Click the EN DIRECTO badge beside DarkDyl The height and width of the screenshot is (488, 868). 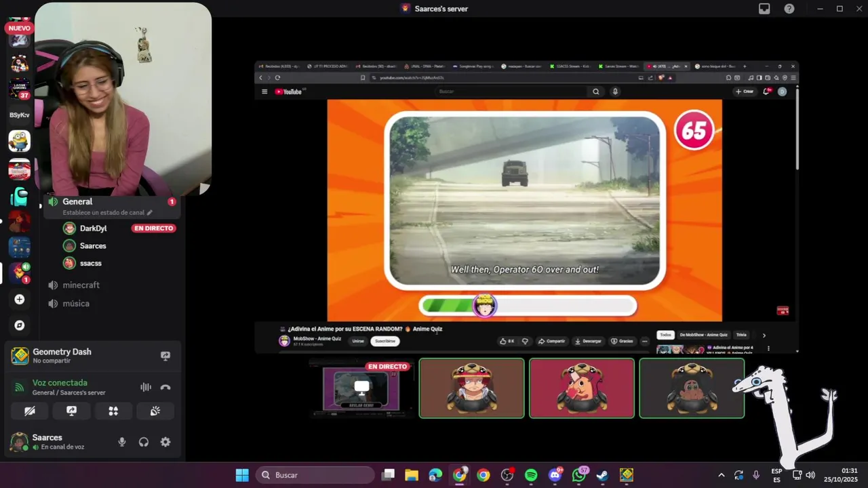click(x=154, y=228)
